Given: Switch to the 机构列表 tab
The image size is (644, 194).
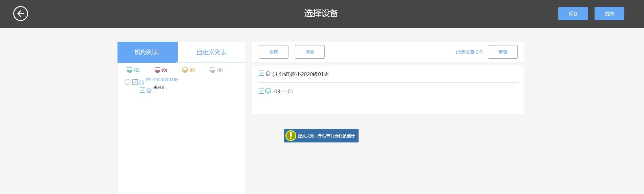Looking at the screenshot, I should (x=147, y=52).
